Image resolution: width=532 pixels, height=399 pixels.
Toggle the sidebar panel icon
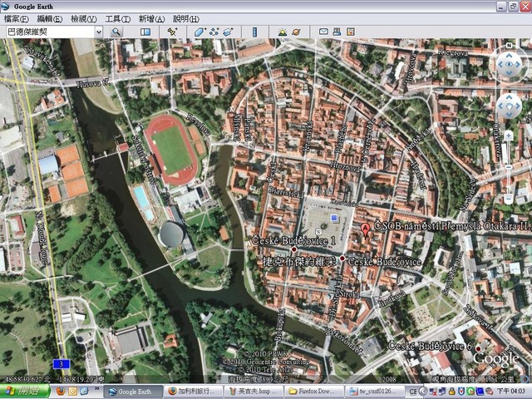click(145, 32)
